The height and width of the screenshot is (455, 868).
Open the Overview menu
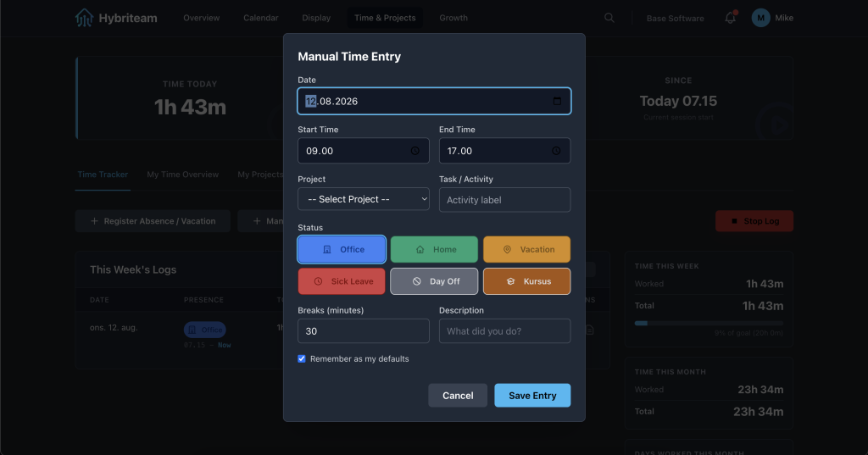202,18
